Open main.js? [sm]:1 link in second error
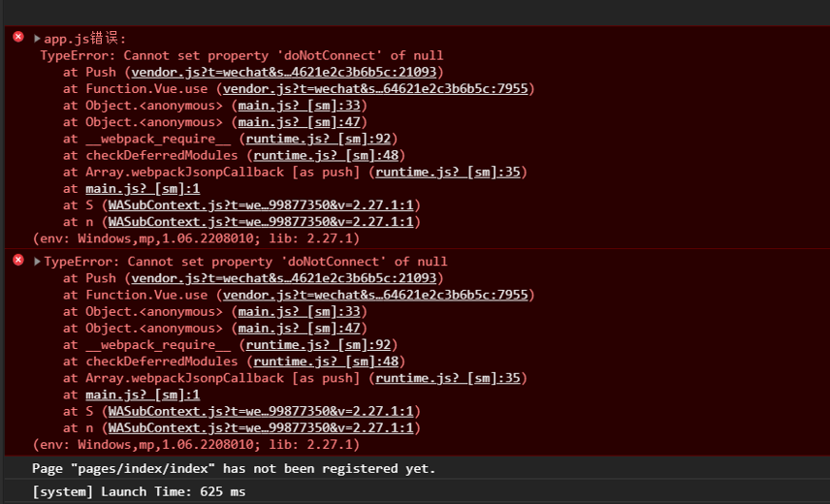The width and height of the screenshot is (830, 504). [143, 395]
